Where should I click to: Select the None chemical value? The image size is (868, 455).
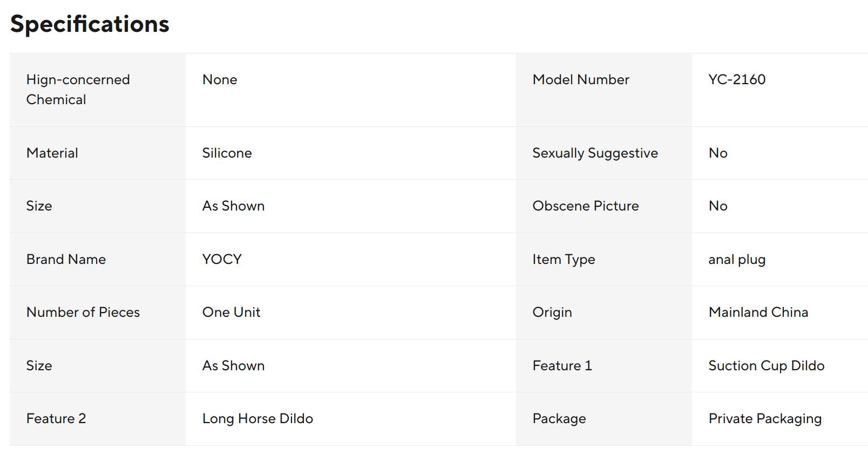pos(220,79)
